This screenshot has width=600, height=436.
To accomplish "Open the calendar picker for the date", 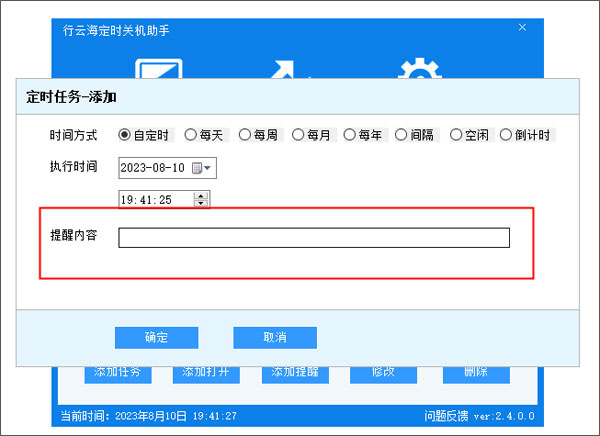I will [x=202, y=168].
